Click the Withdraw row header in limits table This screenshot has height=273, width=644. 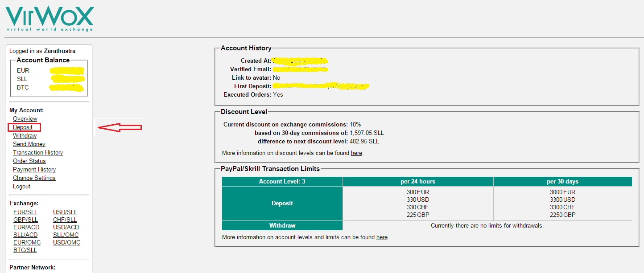pos(282,225)
